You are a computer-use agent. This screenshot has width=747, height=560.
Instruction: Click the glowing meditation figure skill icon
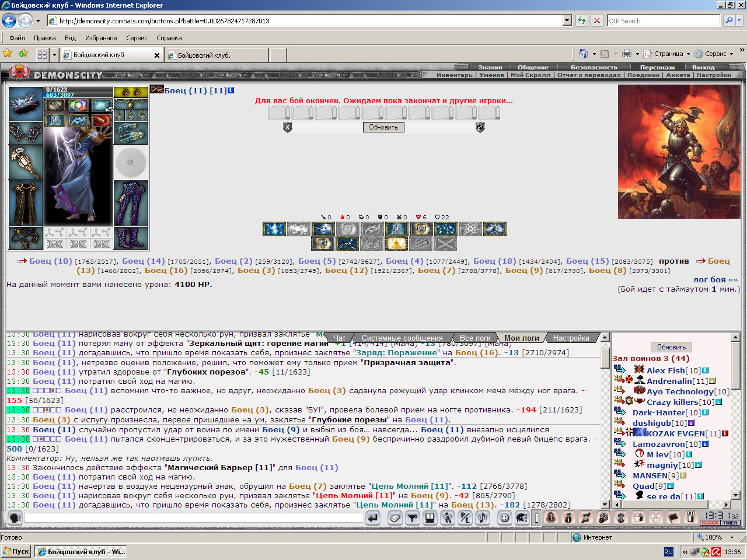click(396, 243)
